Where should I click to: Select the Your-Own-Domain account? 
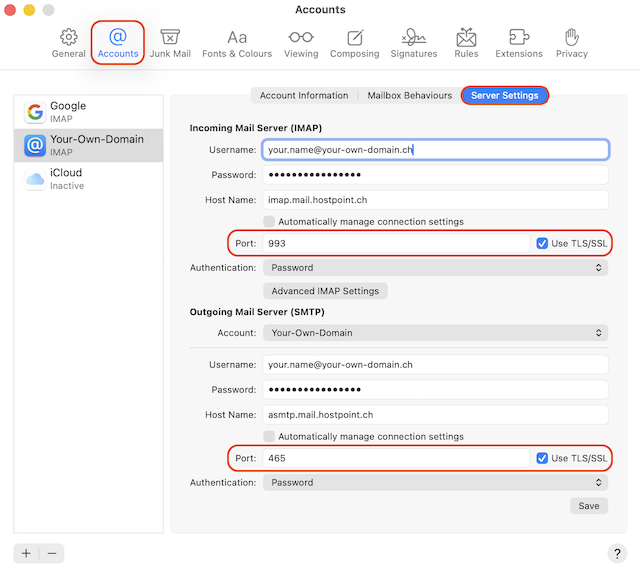pos(89,145)
